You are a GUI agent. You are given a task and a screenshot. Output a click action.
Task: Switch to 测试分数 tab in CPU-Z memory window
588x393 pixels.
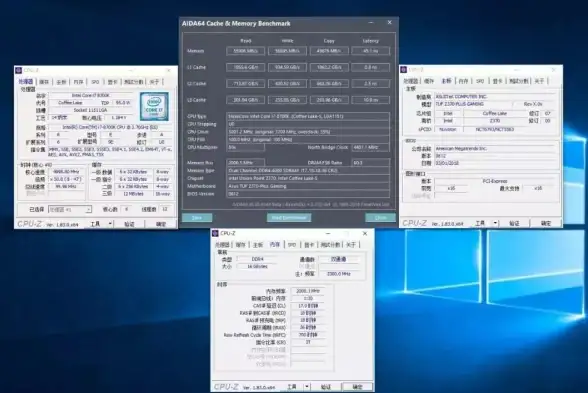click(330, 245)
